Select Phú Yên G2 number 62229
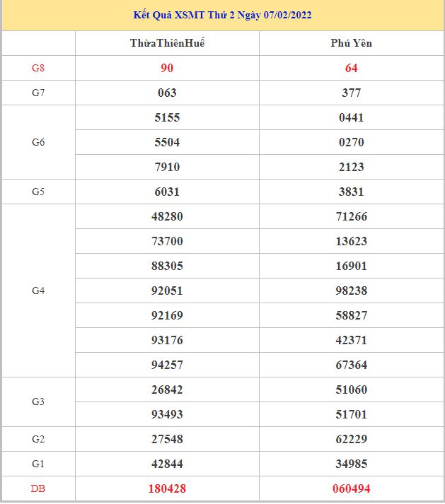 coord(352,439)
